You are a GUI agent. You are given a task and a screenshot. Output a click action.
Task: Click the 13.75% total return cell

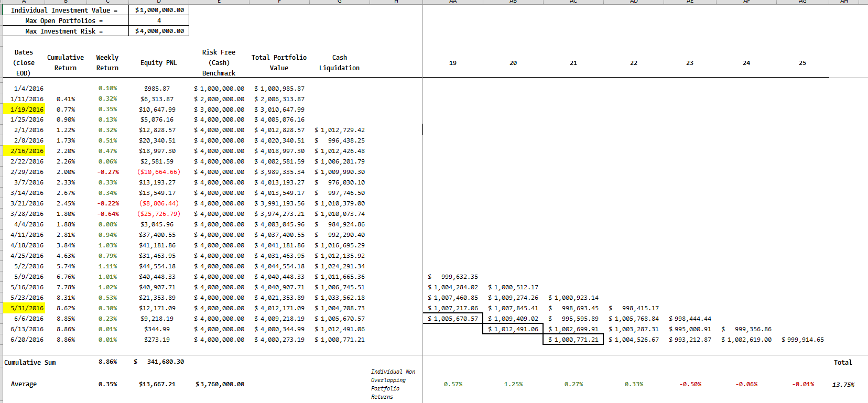[843, 385]
